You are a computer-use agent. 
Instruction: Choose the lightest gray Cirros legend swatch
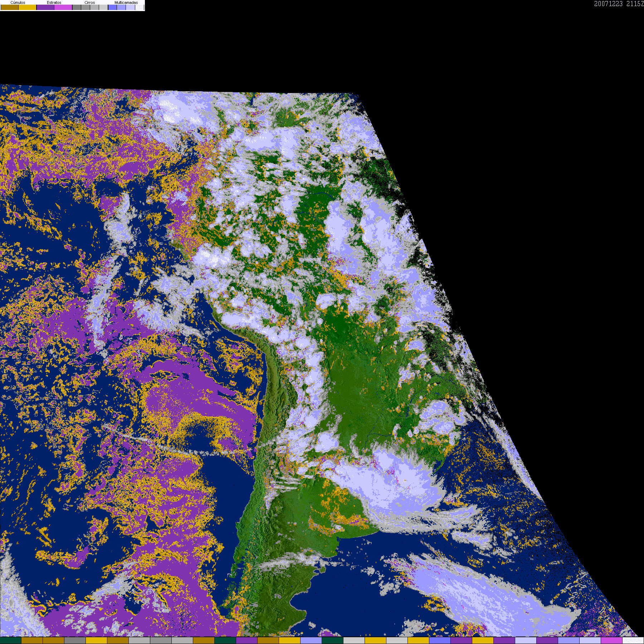[x=103, y=8]
